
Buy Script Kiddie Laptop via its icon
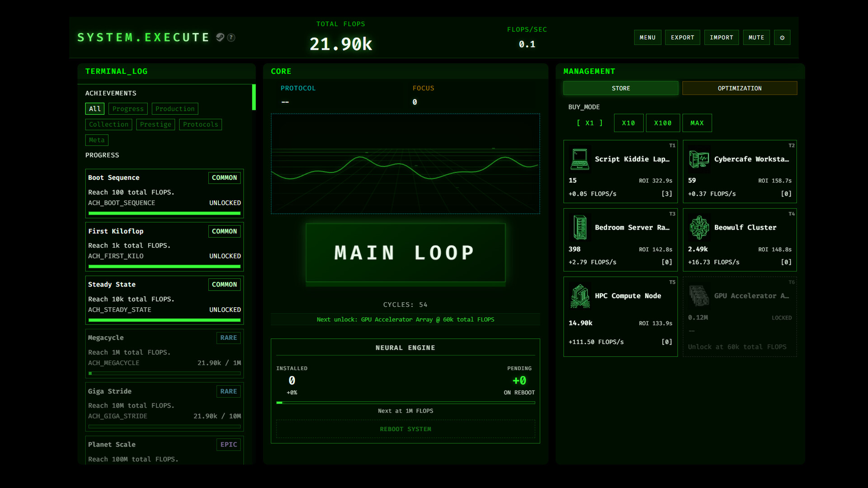point(580,159)
